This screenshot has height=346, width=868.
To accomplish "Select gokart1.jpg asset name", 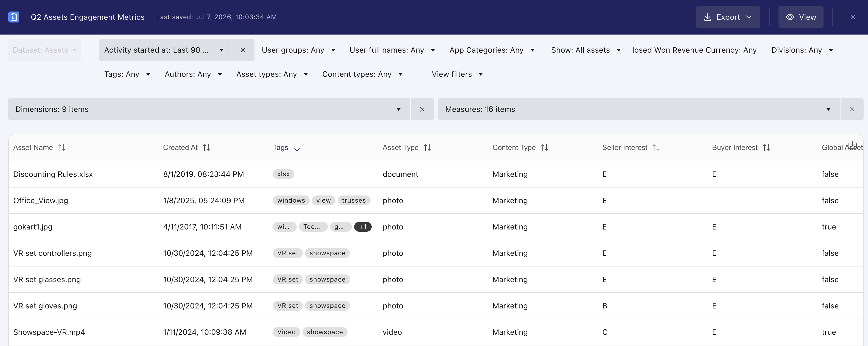I will click(33, 227).
